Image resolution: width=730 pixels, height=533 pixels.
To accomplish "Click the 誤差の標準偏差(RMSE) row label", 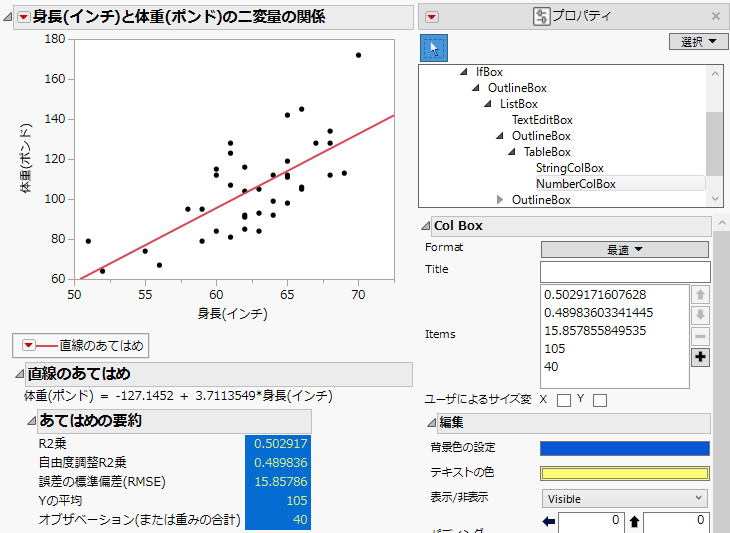I will click(102, 481).
